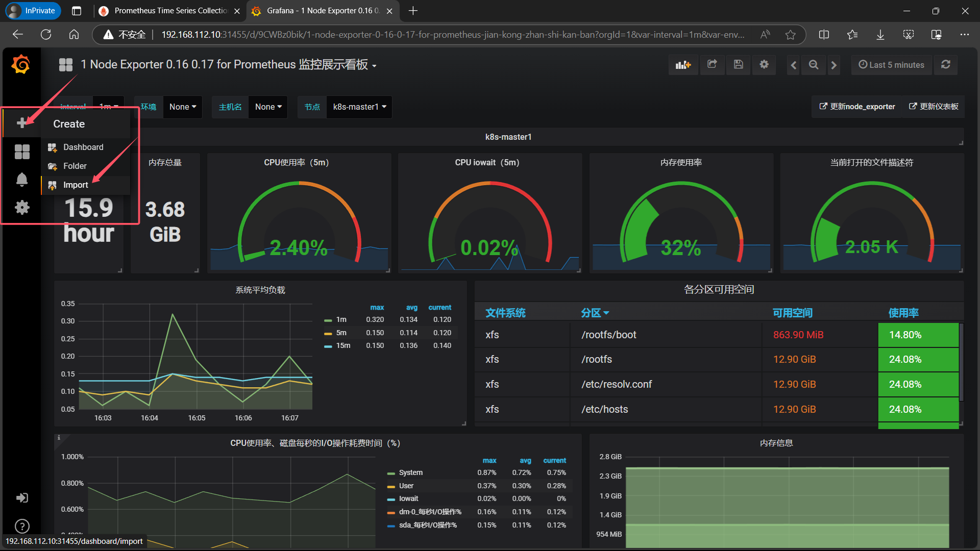This screenshot has height=551, width=980.
Task: Click the Grafana logo
Action: point(21,65)
